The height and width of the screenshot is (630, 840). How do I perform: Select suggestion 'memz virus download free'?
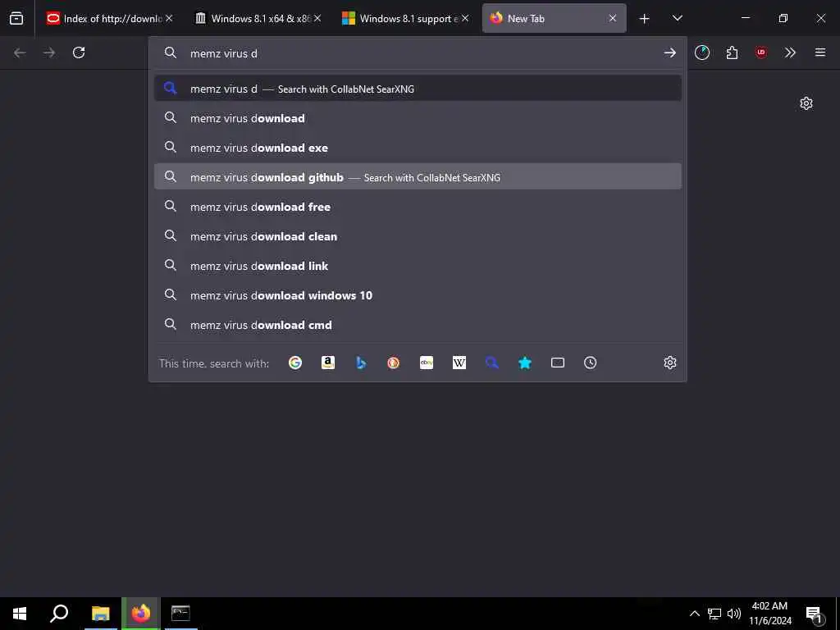[x=418, y=206]
